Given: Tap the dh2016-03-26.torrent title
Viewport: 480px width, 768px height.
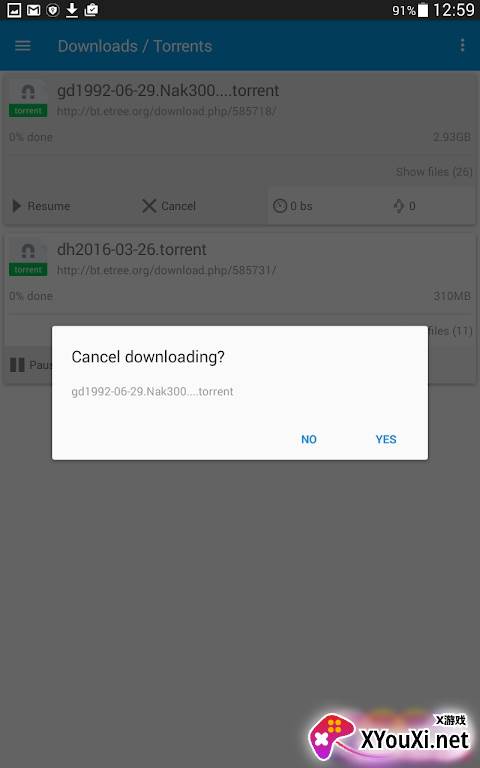Looking at the screenshot, I should pos(132,249).
